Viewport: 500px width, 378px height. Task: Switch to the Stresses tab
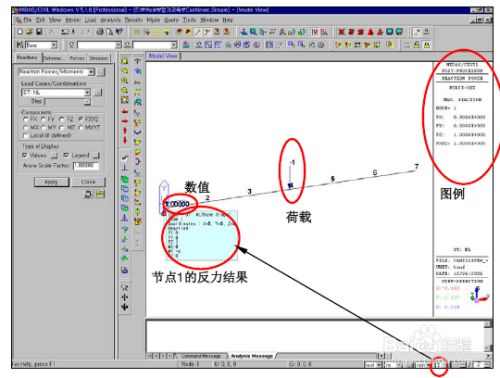coord(98,58)
